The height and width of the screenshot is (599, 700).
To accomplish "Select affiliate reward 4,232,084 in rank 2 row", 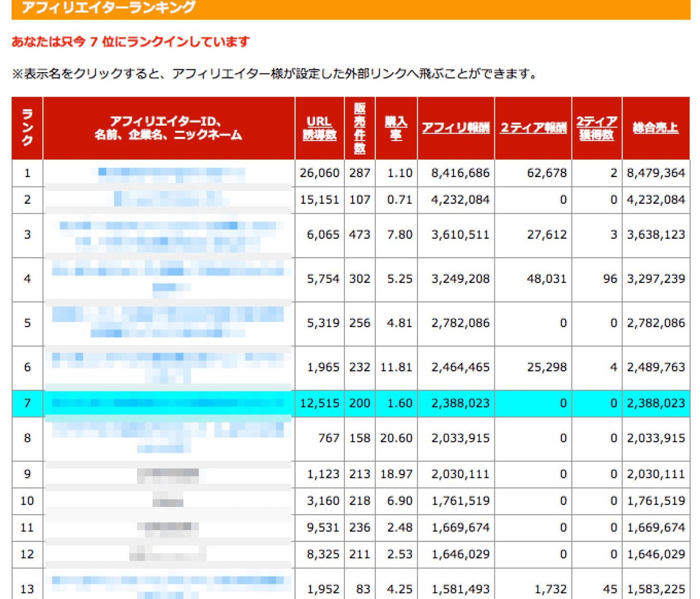I will (456, 200).
